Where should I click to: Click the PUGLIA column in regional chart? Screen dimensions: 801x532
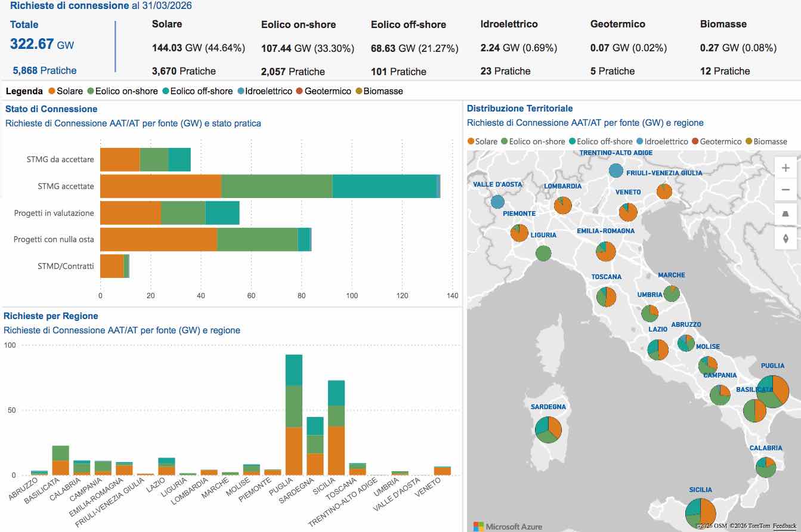pos(294,417)
